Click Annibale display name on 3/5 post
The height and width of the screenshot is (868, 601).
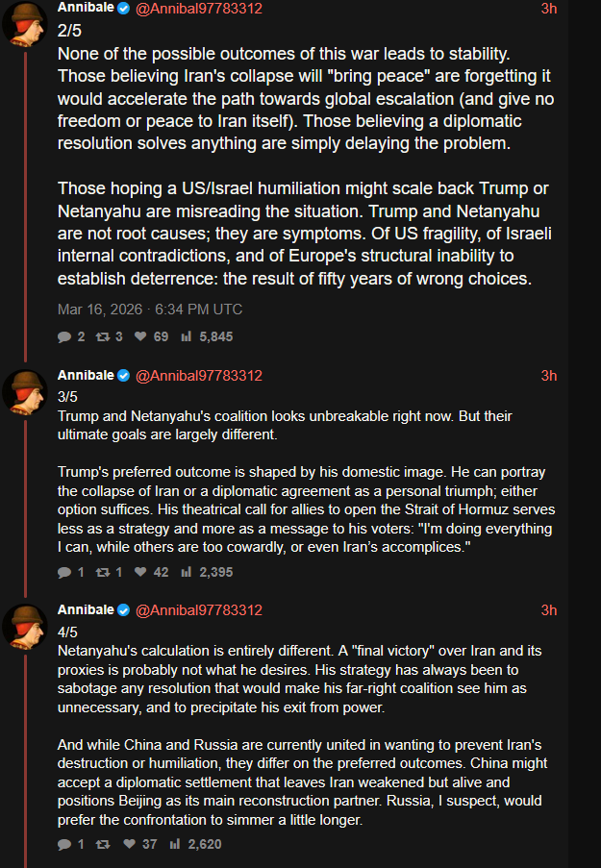click(86, 375)
